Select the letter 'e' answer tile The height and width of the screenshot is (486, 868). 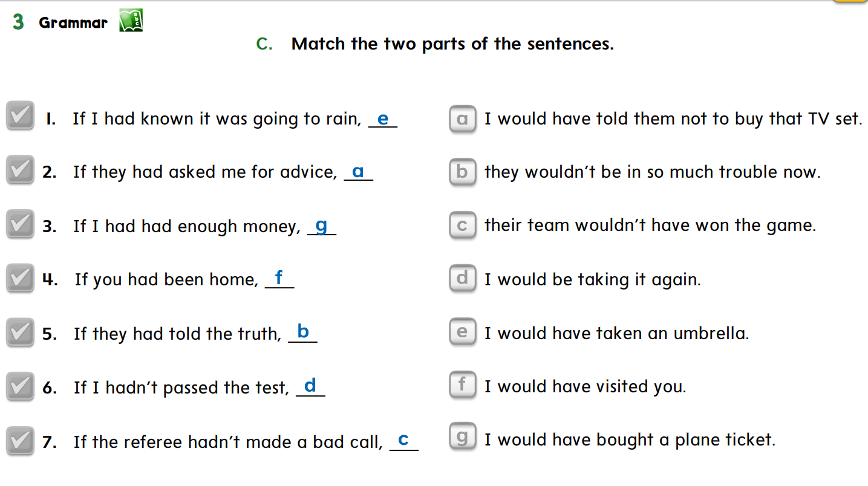click(463, 332)
